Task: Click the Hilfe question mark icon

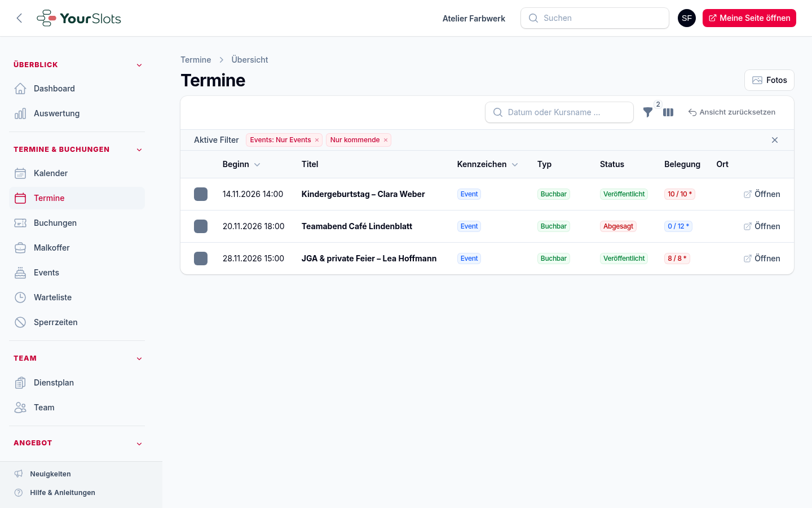Action: (19, 492)
